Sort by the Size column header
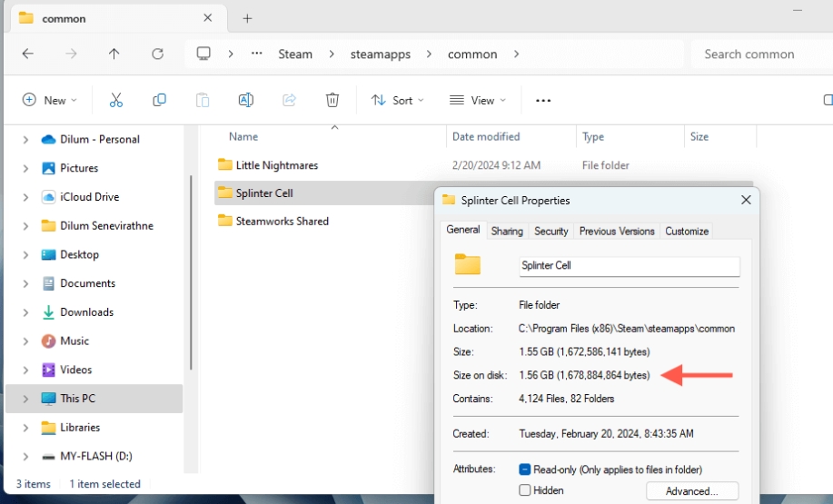The height and width of the screenshot is (504, 833). click(699, 136)
